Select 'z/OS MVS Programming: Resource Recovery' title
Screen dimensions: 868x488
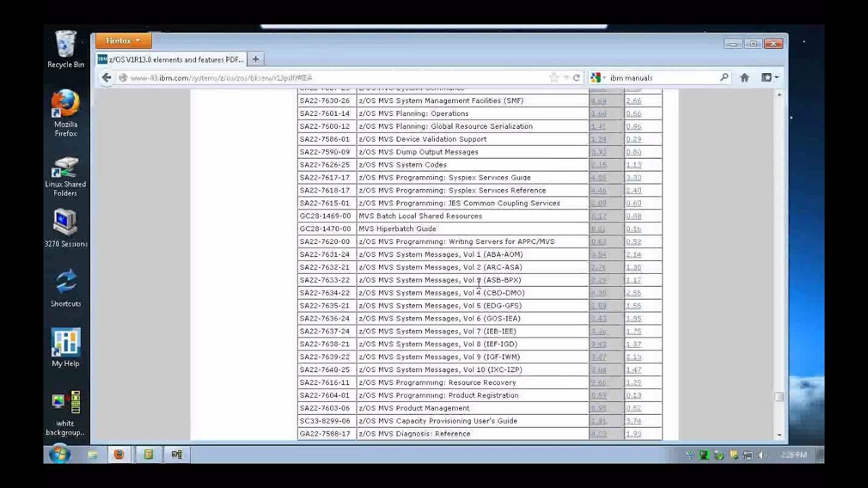437,383
